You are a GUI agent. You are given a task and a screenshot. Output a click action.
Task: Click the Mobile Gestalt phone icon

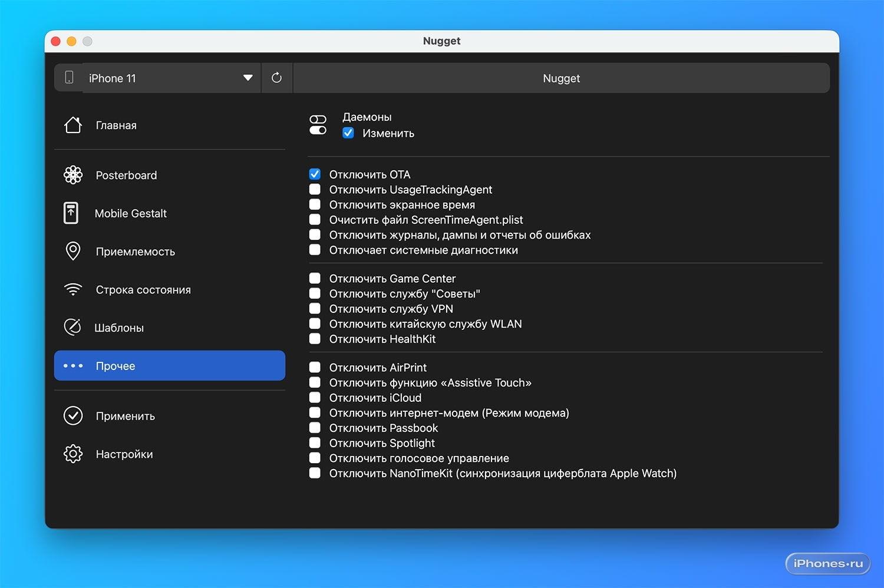(x=71, y=213)
